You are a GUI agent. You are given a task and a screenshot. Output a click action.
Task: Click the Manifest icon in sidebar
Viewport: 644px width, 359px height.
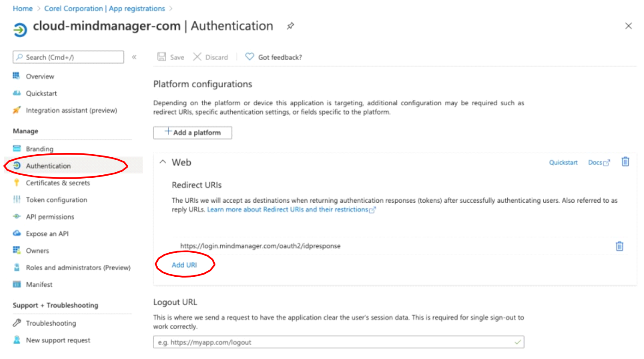coord(17,284)
